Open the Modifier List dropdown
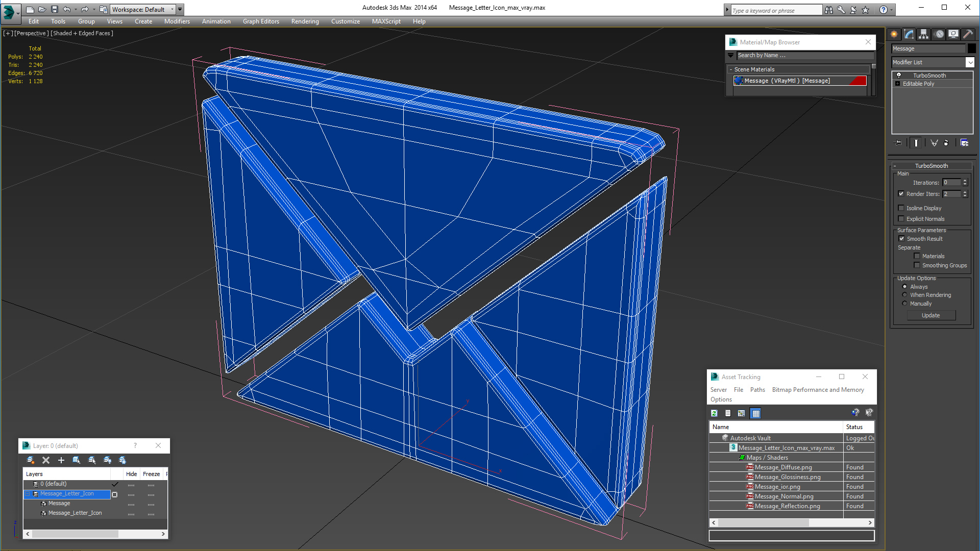 click(x=970, y=62)
